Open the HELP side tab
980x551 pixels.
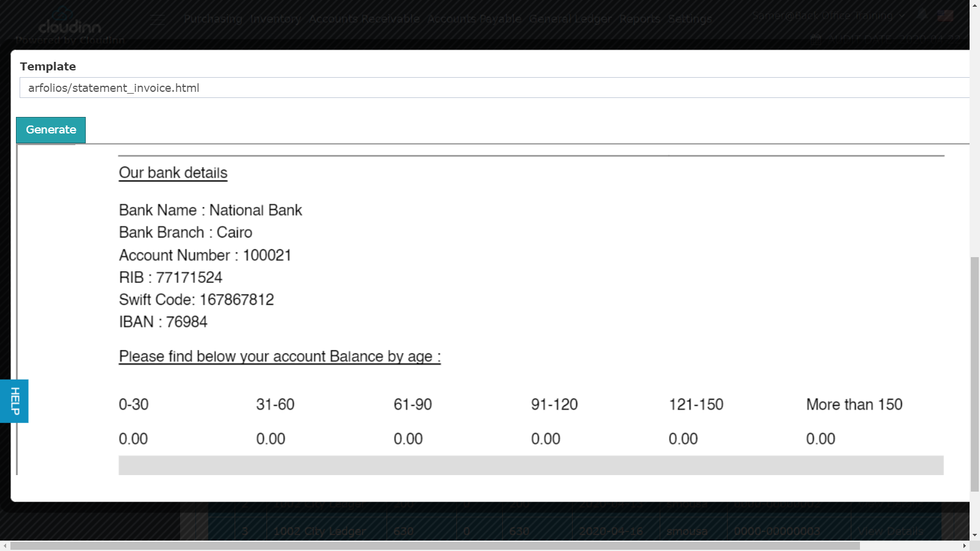pos(15,400)
